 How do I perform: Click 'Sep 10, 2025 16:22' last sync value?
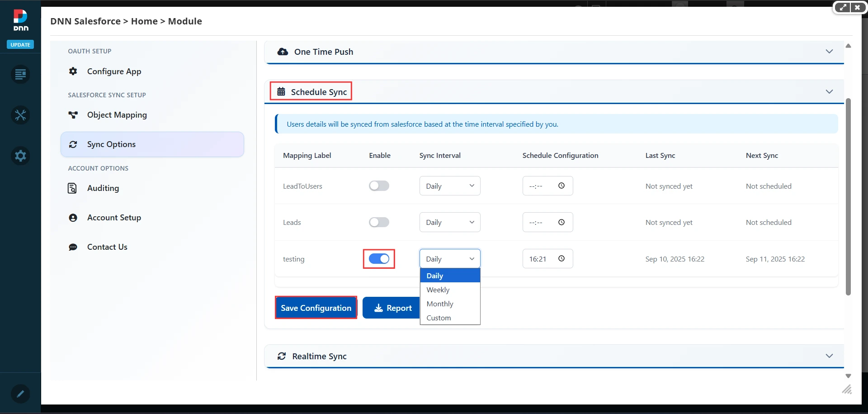tap(675, 259)
